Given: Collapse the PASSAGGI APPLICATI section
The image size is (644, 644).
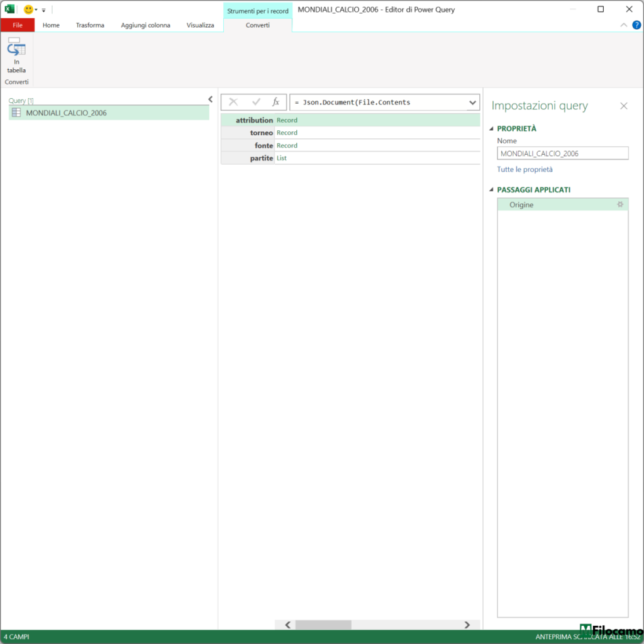Looking at the screenshot, I should point(492,189).
